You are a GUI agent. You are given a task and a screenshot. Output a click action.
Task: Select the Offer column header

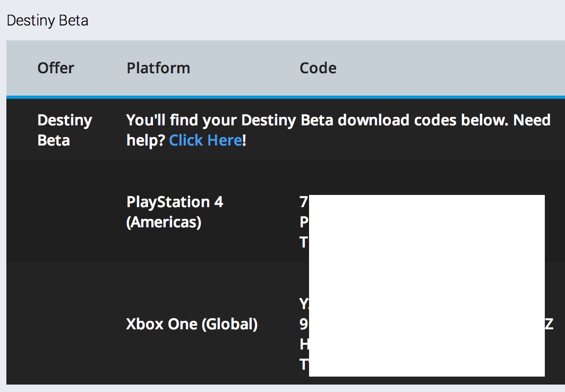point(56,68)
